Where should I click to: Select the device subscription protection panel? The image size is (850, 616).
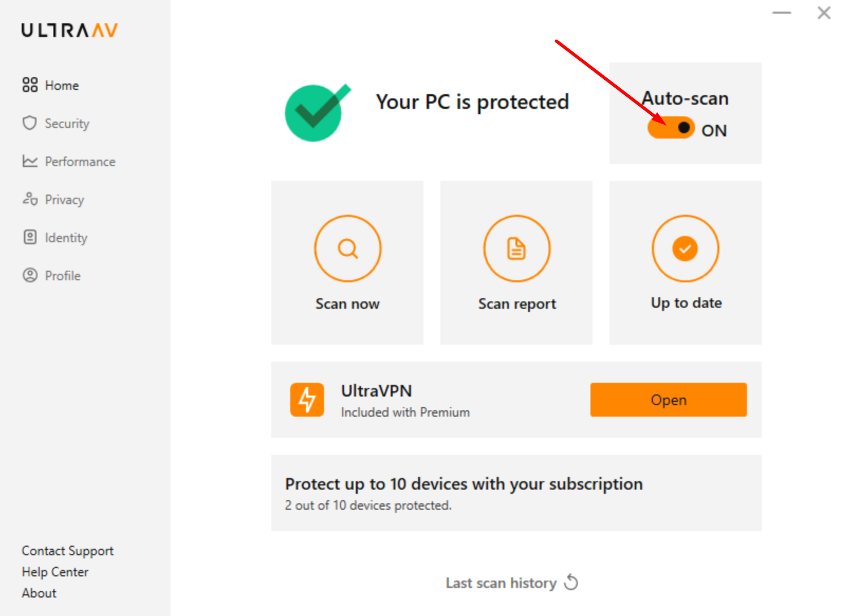(x=516, y=493)
